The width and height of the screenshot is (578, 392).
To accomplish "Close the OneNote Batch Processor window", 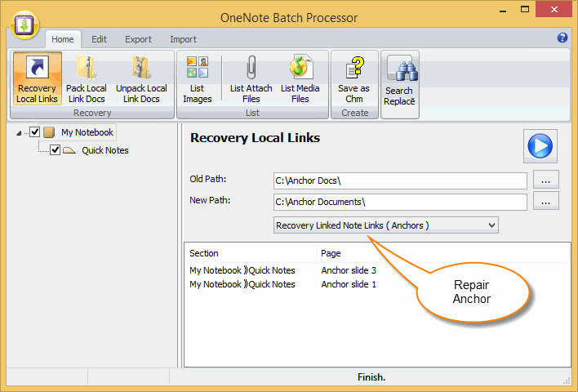I will click(x=554, y=10).
